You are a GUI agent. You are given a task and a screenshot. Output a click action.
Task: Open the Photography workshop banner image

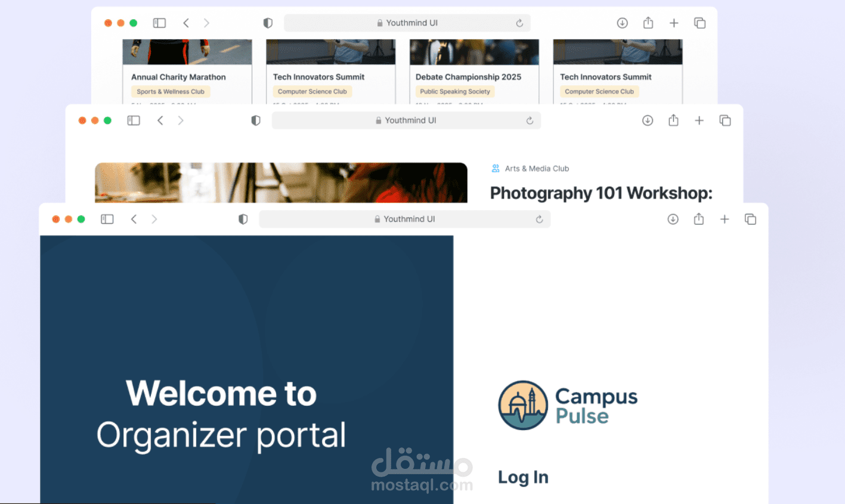(281, 183)
